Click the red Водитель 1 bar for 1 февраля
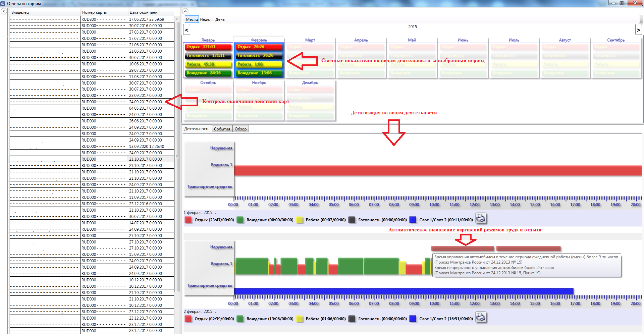The image size is (644, 334). (438, 170)
